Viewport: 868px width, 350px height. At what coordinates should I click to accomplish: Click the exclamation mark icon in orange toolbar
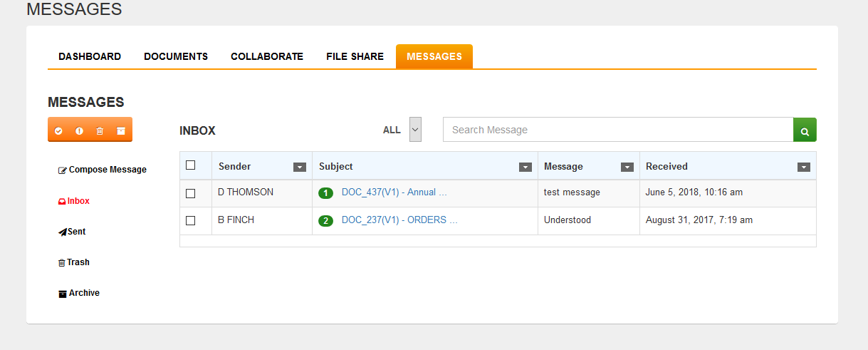pos(79,130)
